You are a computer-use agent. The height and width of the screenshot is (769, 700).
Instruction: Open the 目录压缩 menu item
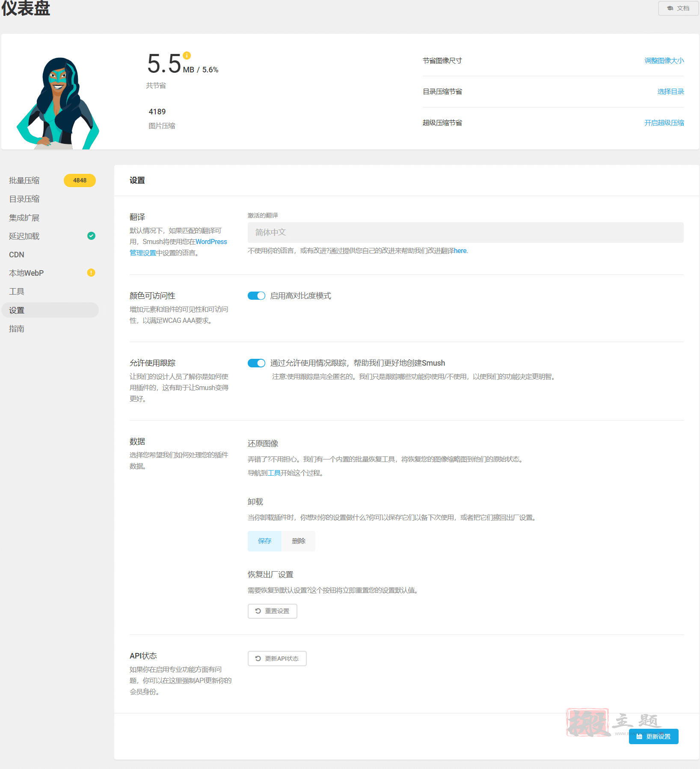tap(24, 199)
